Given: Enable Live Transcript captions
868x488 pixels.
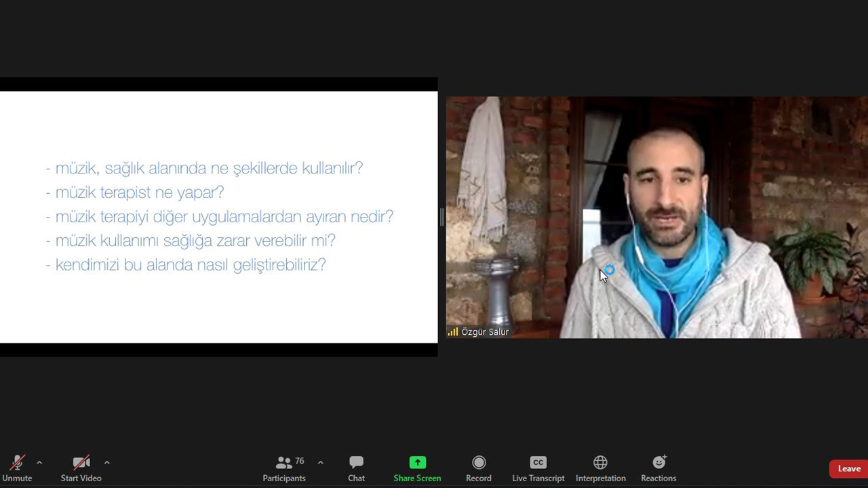Looking at the screenshot, I should point(538,468).
